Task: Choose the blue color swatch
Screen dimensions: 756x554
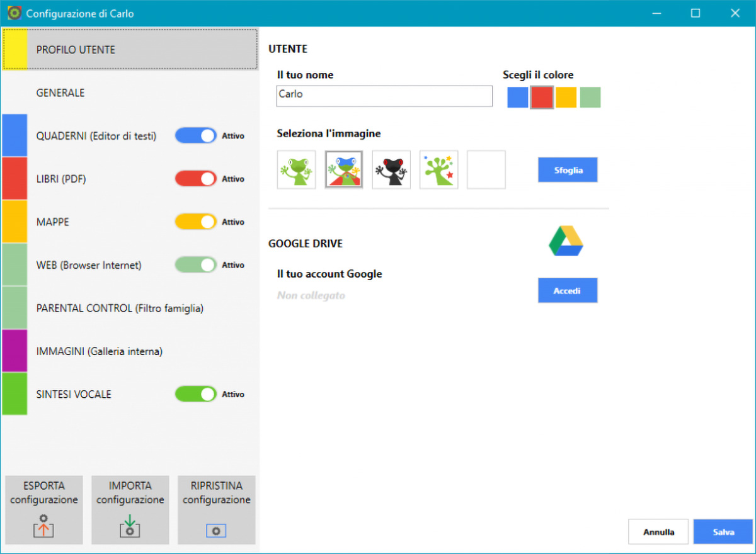Action: 518,98
